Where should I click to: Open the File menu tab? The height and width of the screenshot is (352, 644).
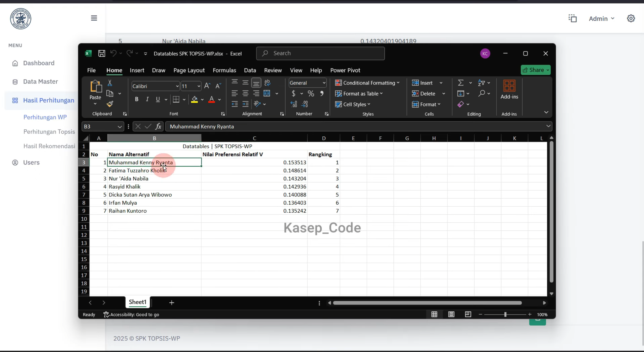click(x=91, y=70)
